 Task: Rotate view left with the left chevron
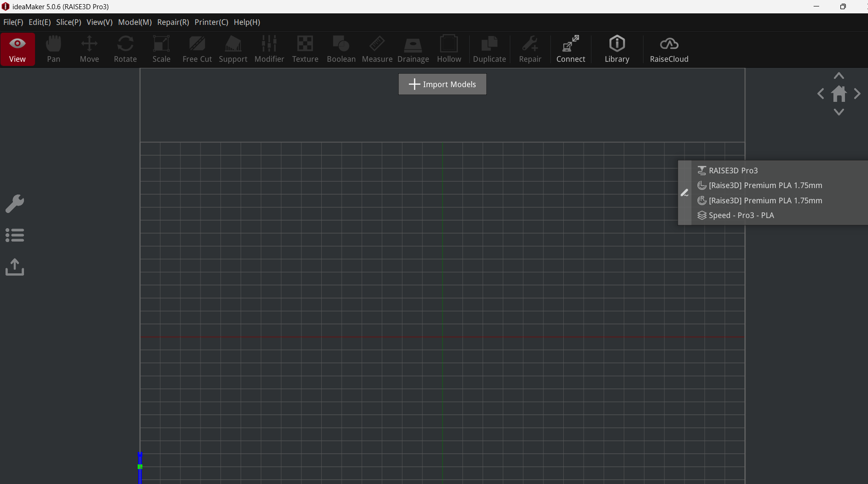tap(821, 94)
